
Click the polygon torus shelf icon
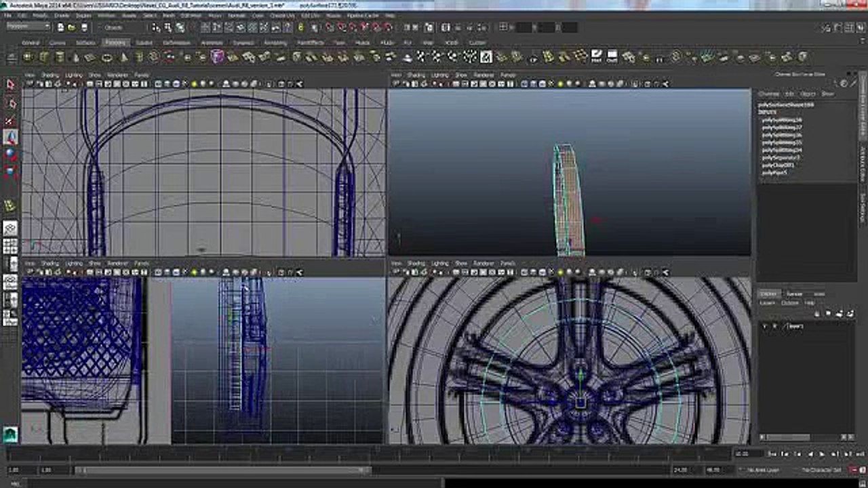[107, 57]
